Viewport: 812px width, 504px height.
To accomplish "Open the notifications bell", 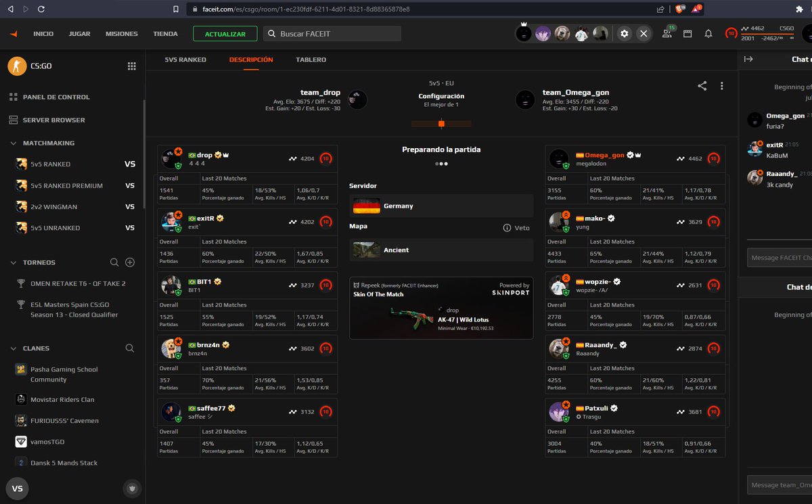I will (x=708, y=34).
